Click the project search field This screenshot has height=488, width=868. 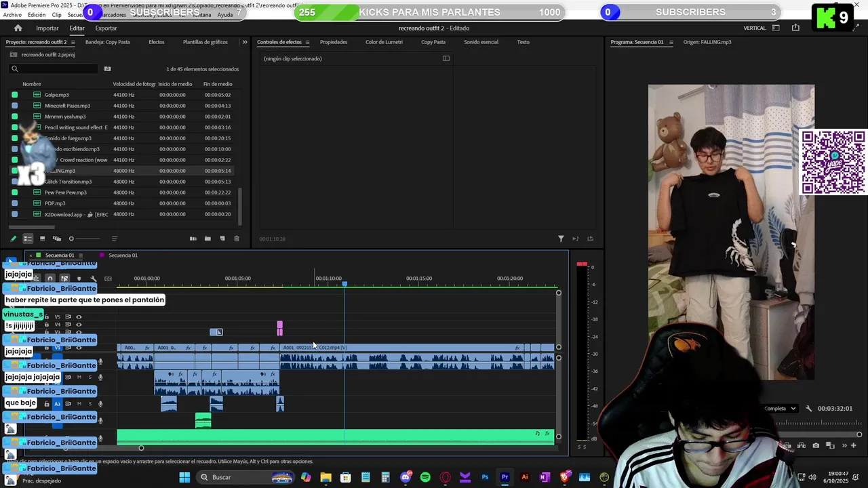(x=54, y=68)
